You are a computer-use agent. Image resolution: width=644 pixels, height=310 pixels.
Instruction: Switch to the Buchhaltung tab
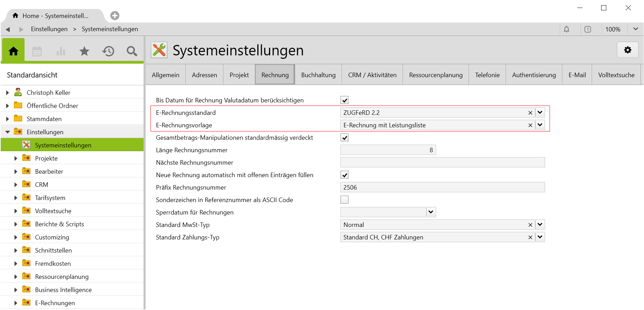(x=318, y=75)
